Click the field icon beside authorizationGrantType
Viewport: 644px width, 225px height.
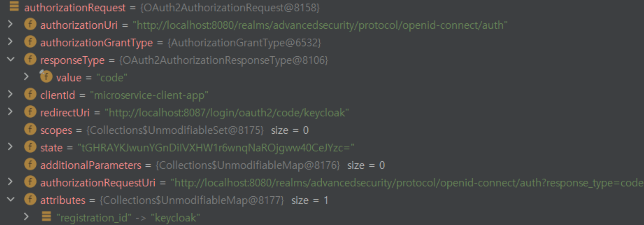pos(30,42)
